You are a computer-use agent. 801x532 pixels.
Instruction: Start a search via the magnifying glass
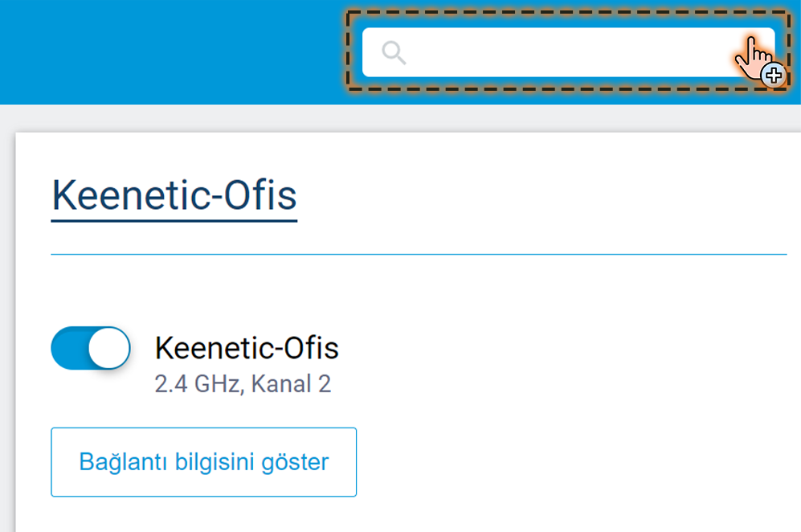pos(394,53)
